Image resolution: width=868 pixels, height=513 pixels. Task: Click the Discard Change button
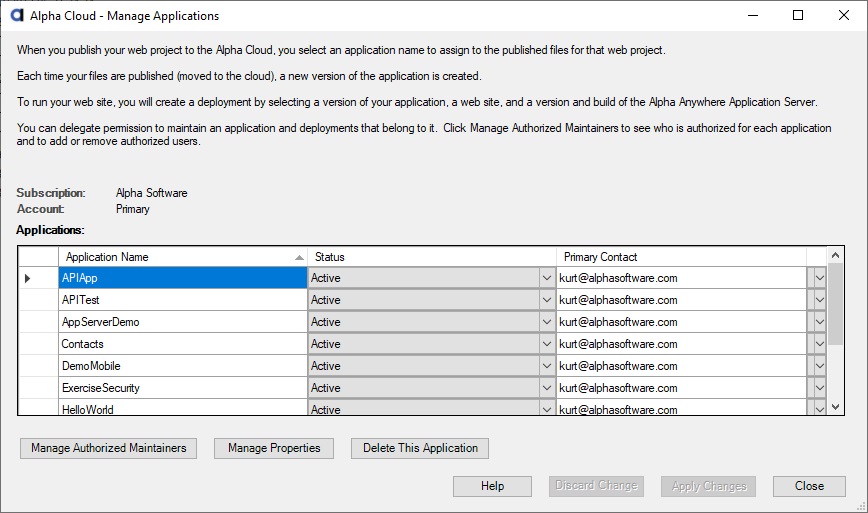596,486
